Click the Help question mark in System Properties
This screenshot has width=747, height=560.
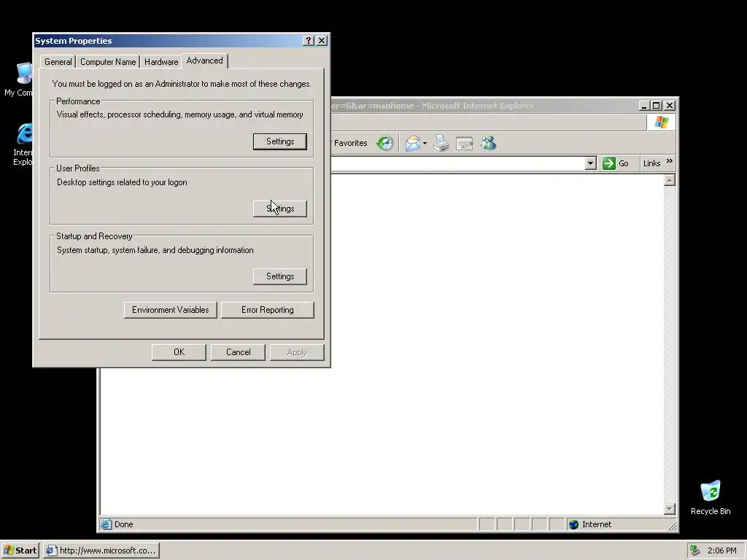(x=309, y=41)
